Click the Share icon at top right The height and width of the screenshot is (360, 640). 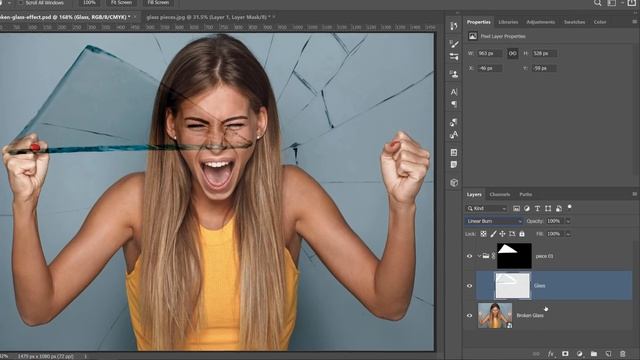(x=631, y=3)
